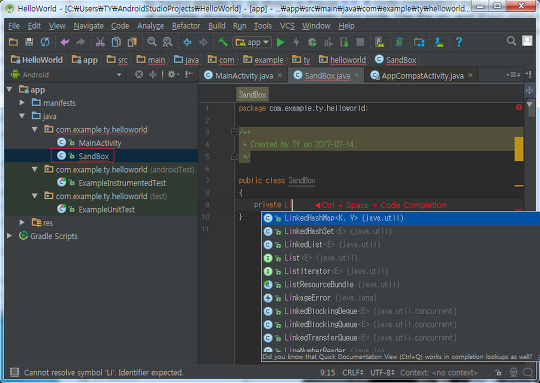
Task: Click the Replace icon in toolbar
Action: click(x=167, y=42)
